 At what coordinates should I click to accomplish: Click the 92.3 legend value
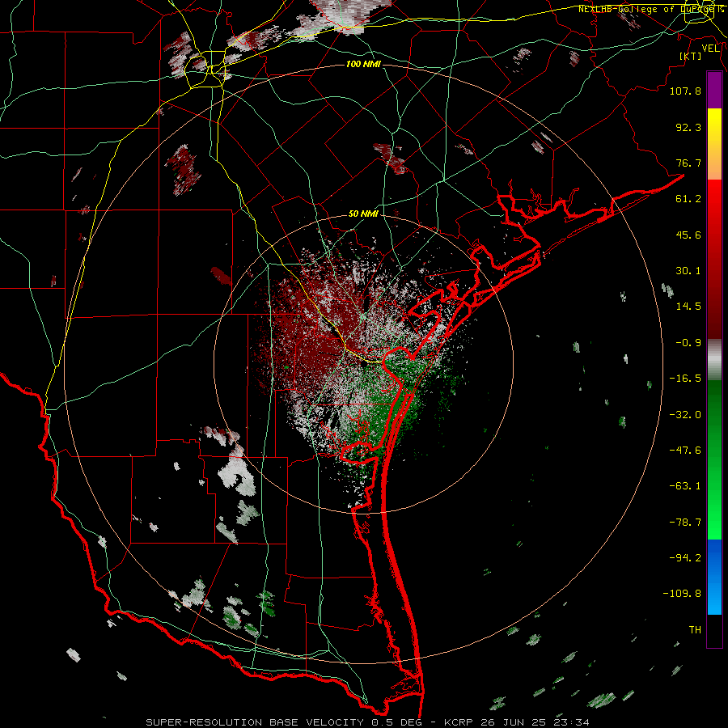point(688,127)
